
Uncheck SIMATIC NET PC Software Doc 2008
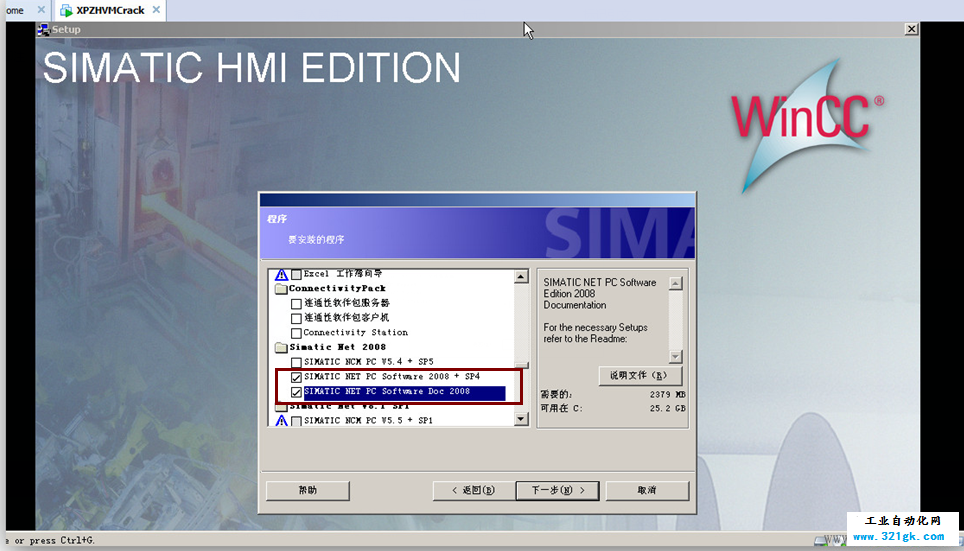point(296,392)
